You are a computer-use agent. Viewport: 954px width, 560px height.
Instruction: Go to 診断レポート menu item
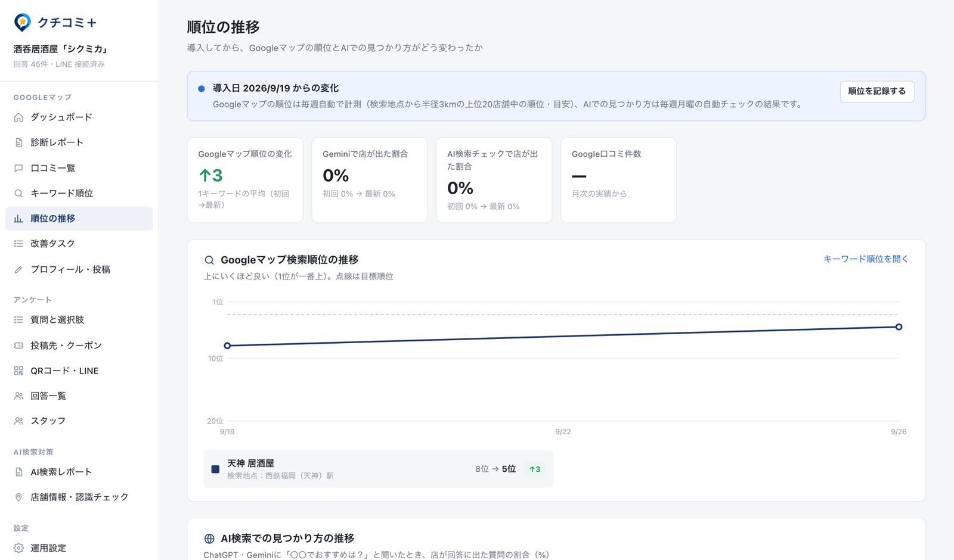79,142
